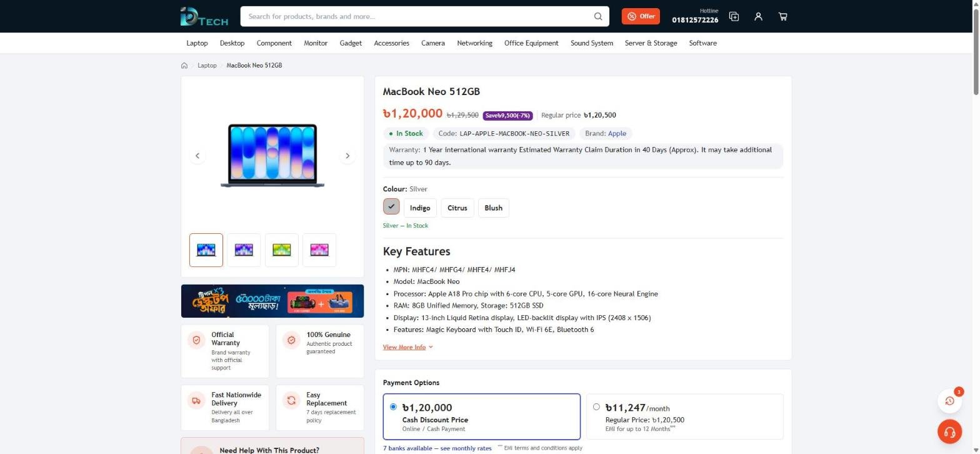The height and width of the screenshot is (454, 980).
Task: Open the compare products icon
Action: click(x=734, y=16)
